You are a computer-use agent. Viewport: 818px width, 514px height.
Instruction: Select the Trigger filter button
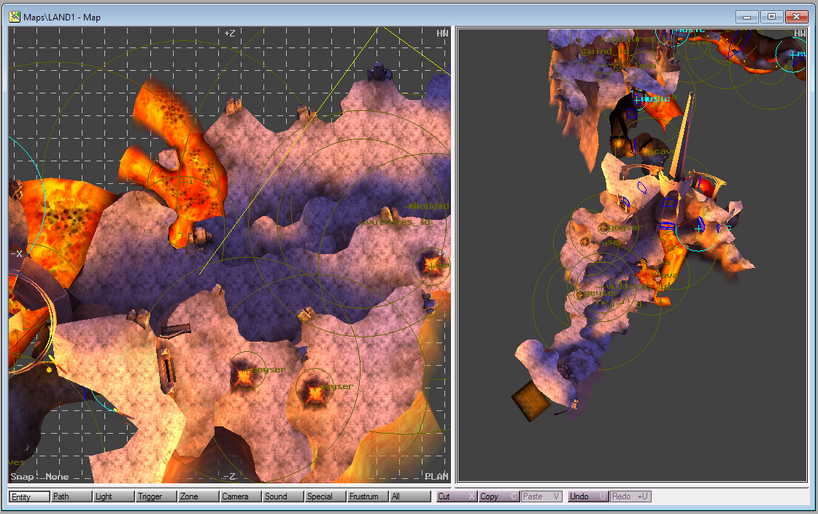pyautogui.click(x=156, y=496)
